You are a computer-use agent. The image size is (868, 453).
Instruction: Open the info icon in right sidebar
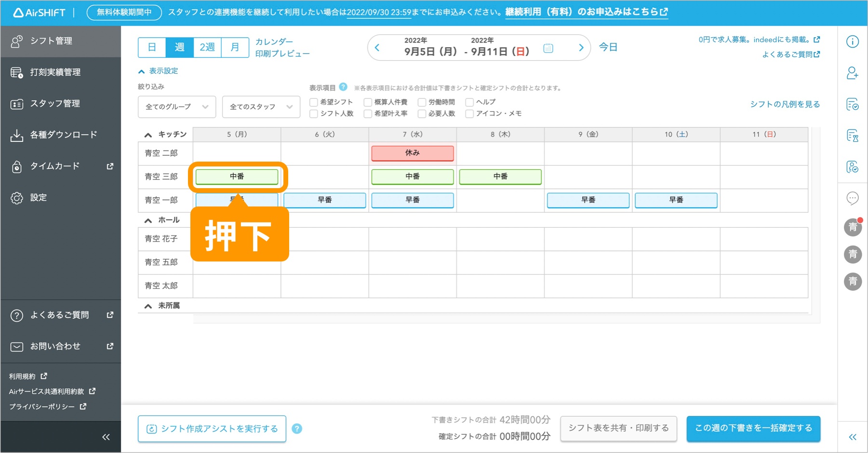[852, 42]
